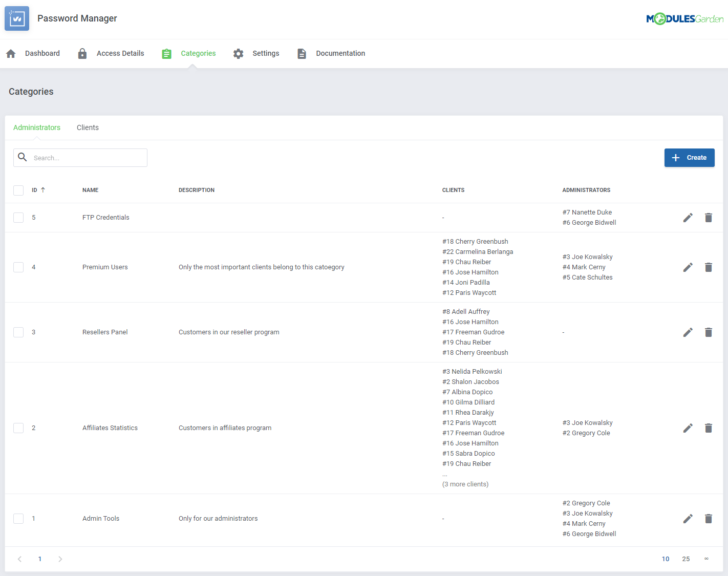Edit the FTP Credentials category
This screenshot has width=728, height=576.
tap(688, 218)
